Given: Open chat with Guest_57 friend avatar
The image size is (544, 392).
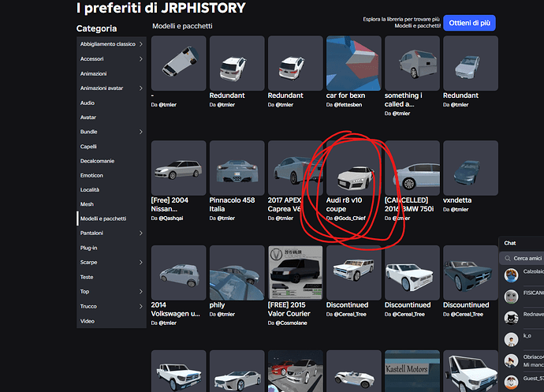Looking at the screenshot, I should point(511,382).
